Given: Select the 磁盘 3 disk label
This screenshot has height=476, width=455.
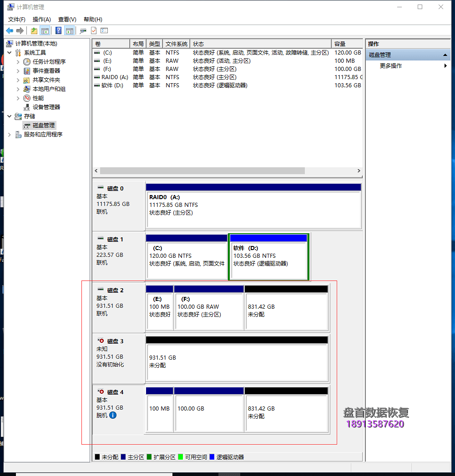Looking at the screenshot, I should coord(119,359).
